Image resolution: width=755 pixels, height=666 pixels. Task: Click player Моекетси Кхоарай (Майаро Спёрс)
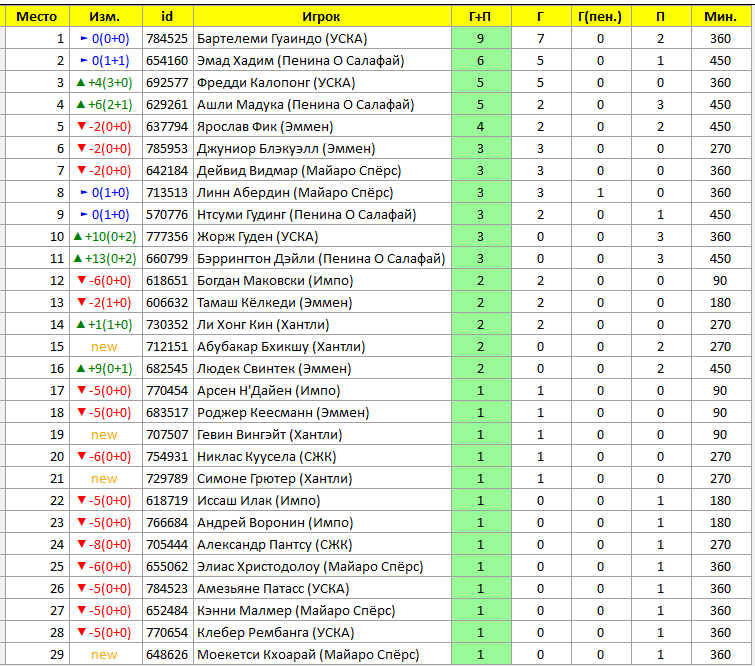click(308, 654)
